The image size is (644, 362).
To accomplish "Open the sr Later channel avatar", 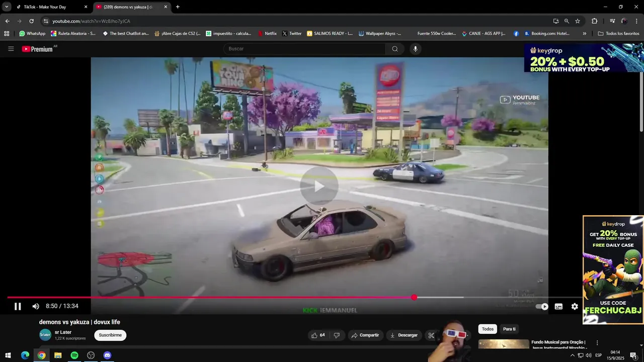I will click(x=45, y=335).
